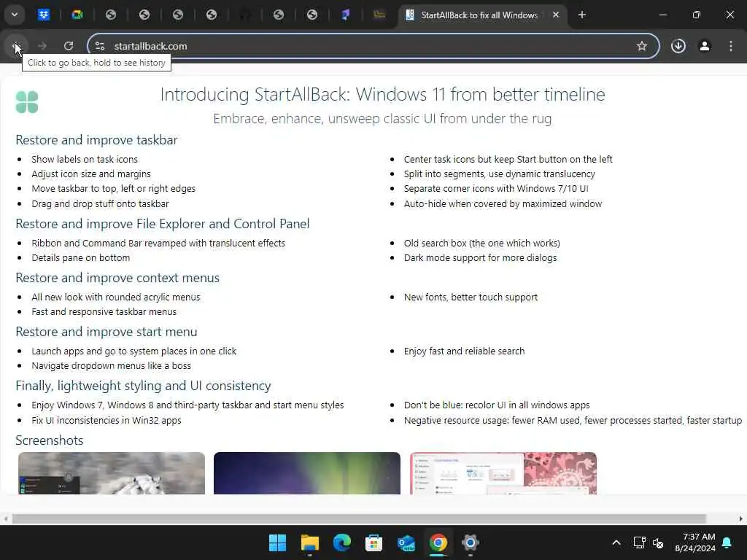Click the 'Restore and improve start menu' heading

click(107, 332)
